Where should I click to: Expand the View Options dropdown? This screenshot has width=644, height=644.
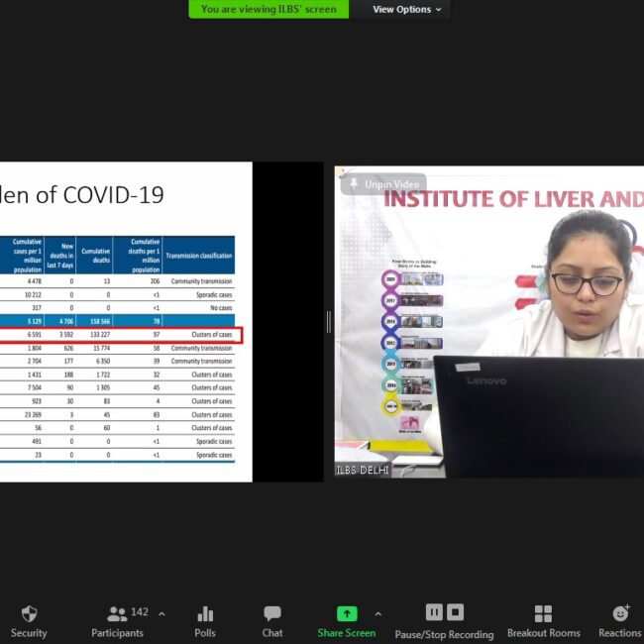(408, 9)
